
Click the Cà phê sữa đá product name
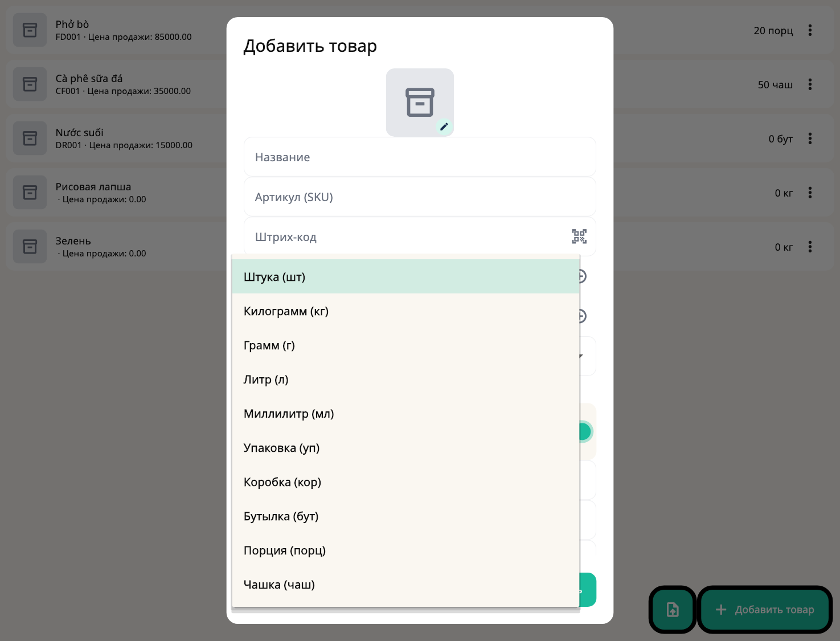[89, 79]
